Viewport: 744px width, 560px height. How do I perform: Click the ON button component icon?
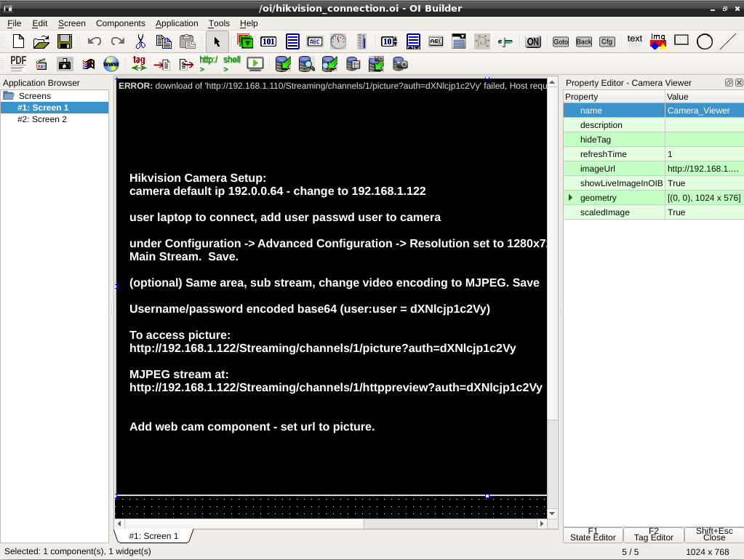click(533, 41)
